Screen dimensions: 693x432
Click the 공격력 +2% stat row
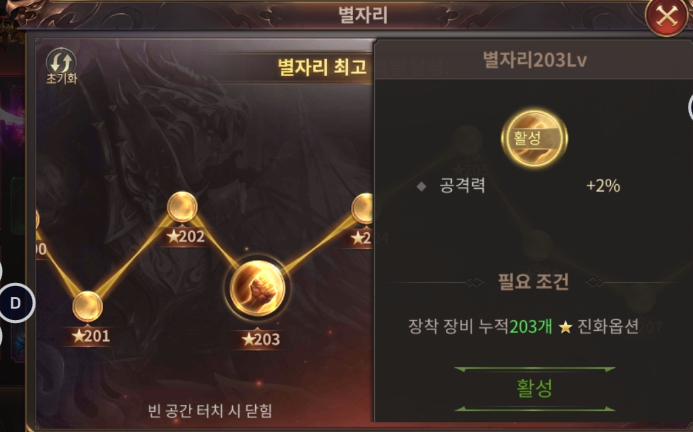coord(518,185)
